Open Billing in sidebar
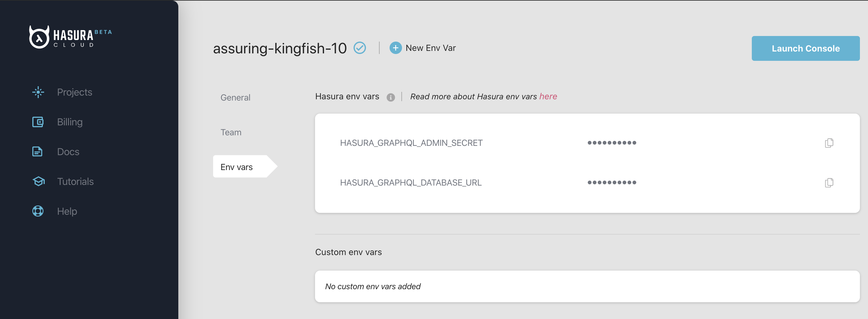The image size is (868, 319). 70,122
